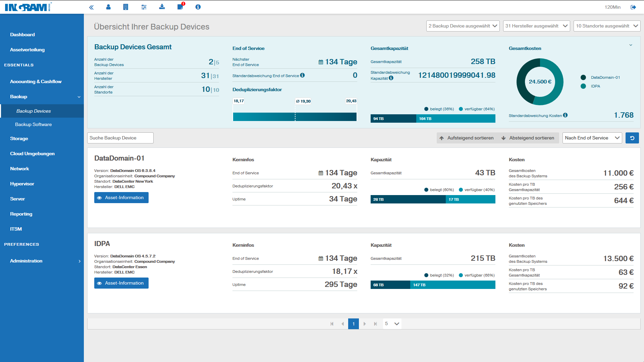The height and width of the screenshot is (362, 644).
Task: Go to previous page in pagination
Action: tap(342, 324)
